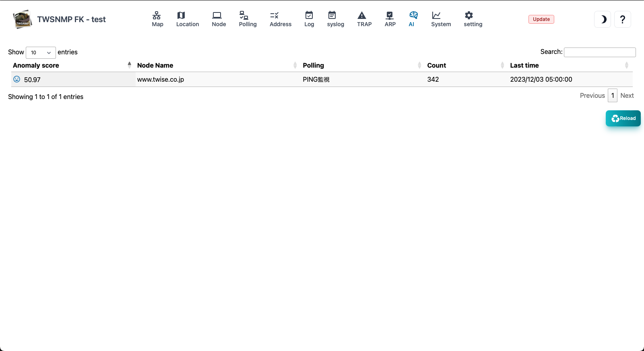Screen dimensions: 644x351
Task: Sort by Anomaly score column
Action: click(72, 65)
